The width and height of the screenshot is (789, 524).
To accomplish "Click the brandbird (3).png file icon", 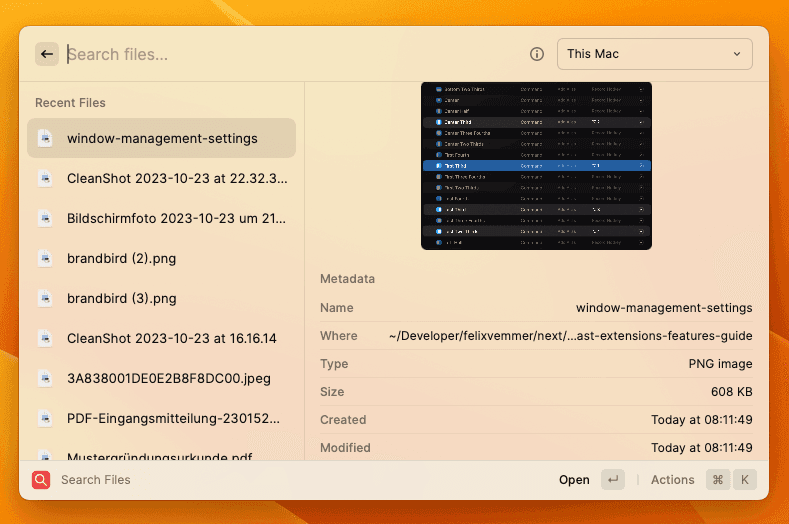I will pos(44,298).
